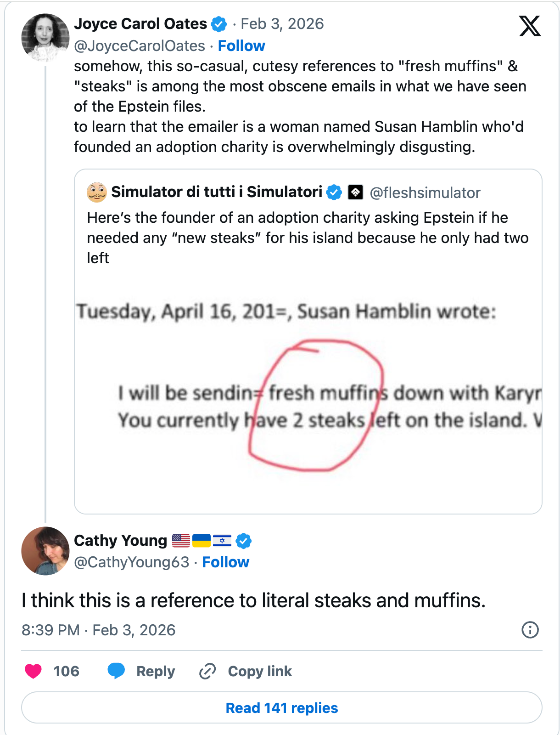Screen dimensions: 560x735
Task: Click the Simulator account avatar
Action: tap(97, 192)
